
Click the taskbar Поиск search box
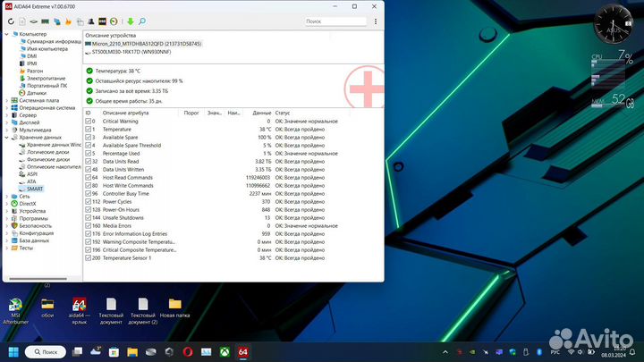pos(46,352)
